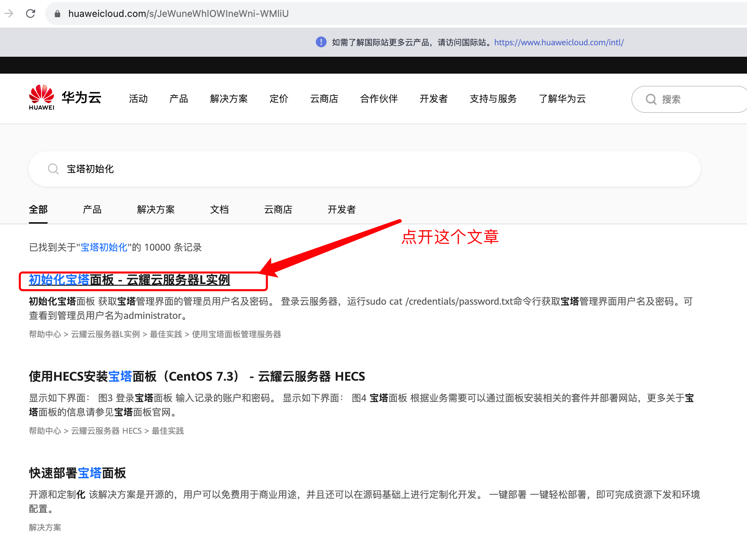Reload the page with refresh icon

tap(31, 14)
